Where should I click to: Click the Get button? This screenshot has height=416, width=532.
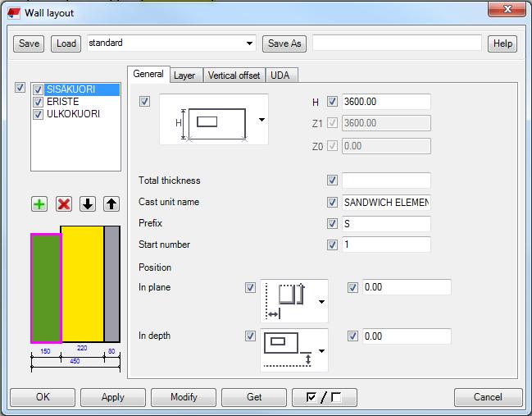coord(254,397)
